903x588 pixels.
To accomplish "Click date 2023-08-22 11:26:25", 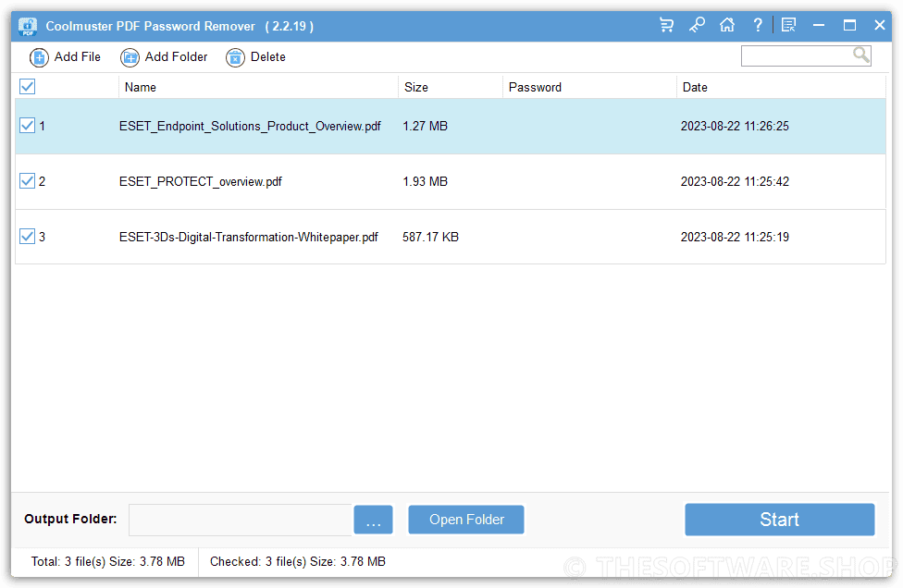I will click(x=735, y=126).
